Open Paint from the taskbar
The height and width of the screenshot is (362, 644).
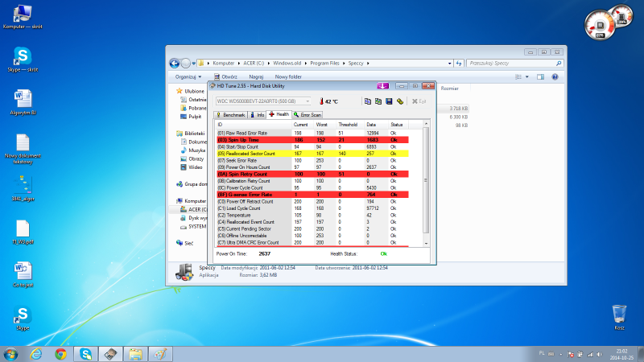[160, 354]
